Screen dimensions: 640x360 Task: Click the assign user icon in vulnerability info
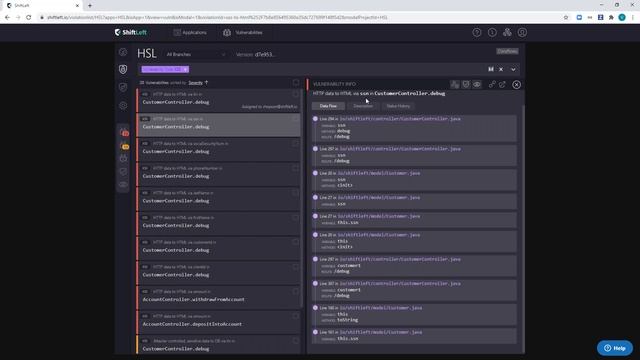(455, 84)
